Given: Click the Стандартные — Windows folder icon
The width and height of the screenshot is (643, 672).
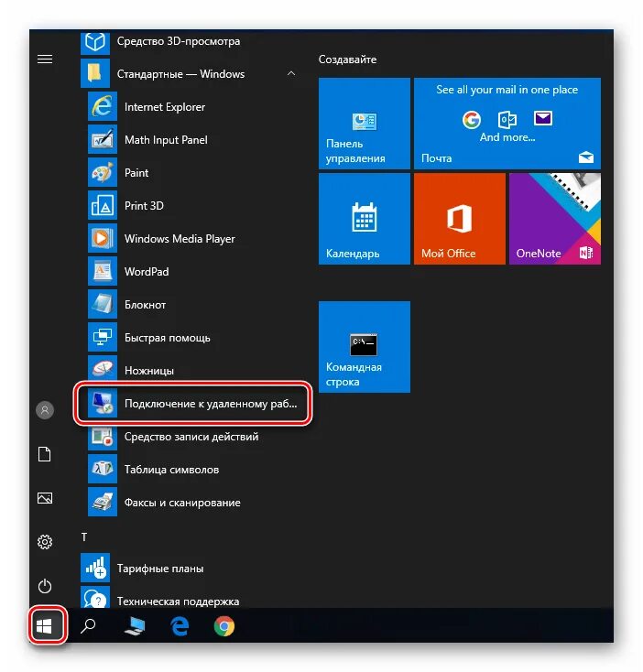Looking at the screenshot, I should pyautogui.click(x=95, y=74).
